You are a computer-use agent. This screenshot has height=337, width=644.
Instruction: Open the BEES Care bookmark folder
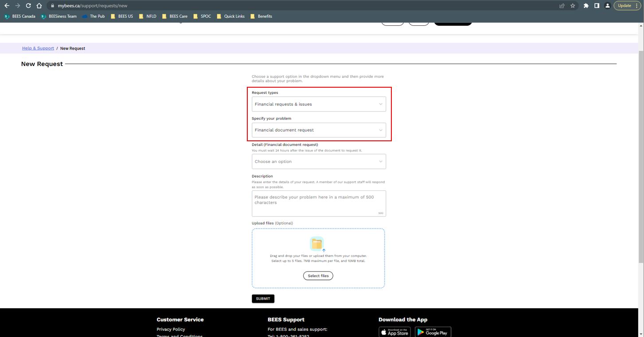175,16
